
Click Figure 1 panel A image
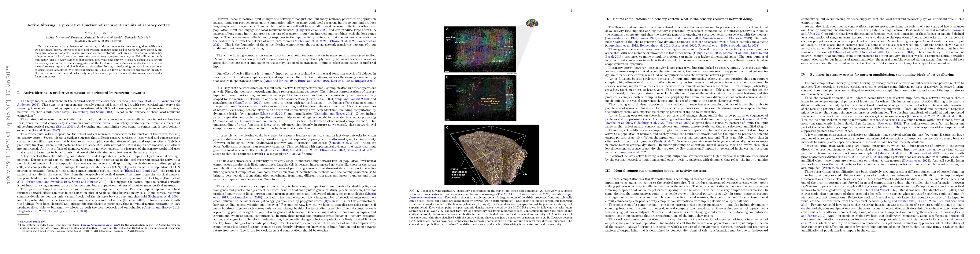(x=480, y=49)
